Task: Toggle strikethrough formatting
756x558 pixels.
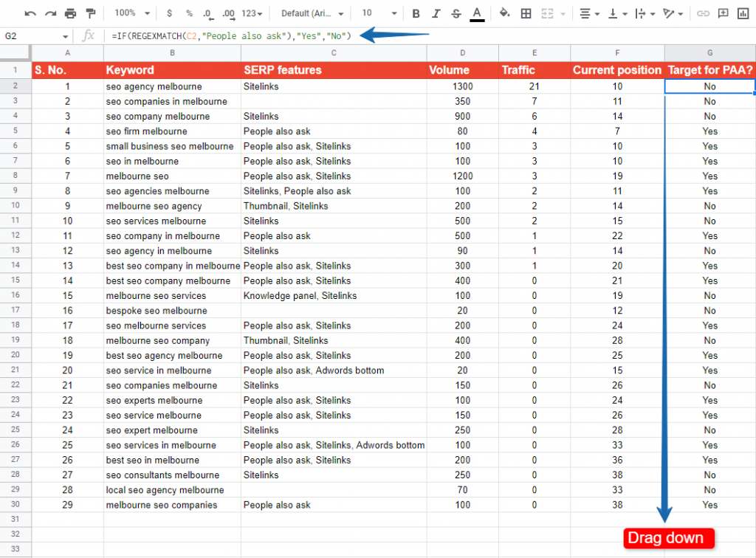Action: point(456,13)
